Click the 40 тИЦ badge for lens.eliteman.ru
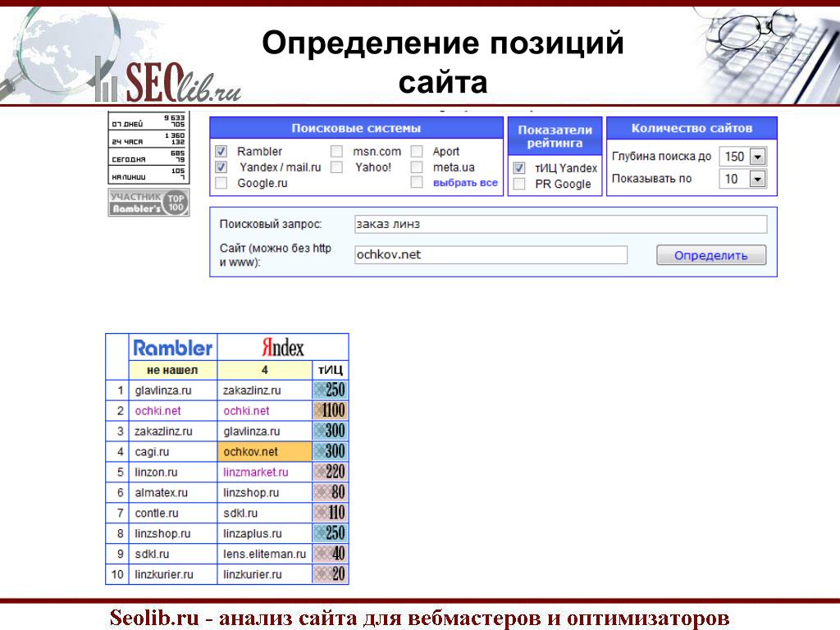The height and width of the screenshot is (630, 840). tap(330, 553)
